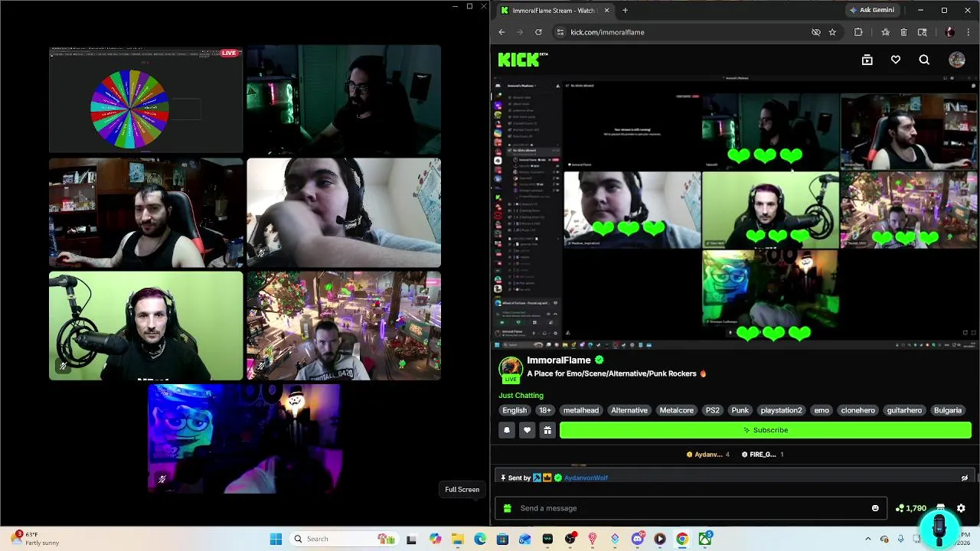
Task: Select the clonehero tag
Action: 858,410
